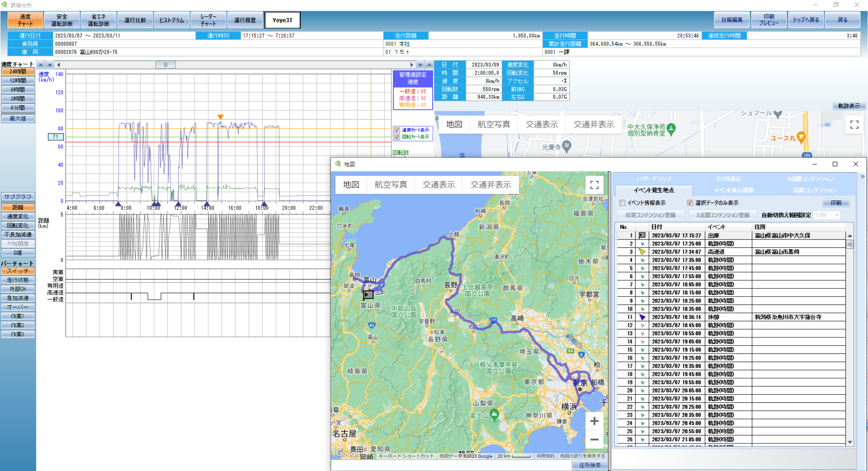Select G値 sub graph button
The height and width of the screenshot is (471, 868).
[x=18, y=253]
